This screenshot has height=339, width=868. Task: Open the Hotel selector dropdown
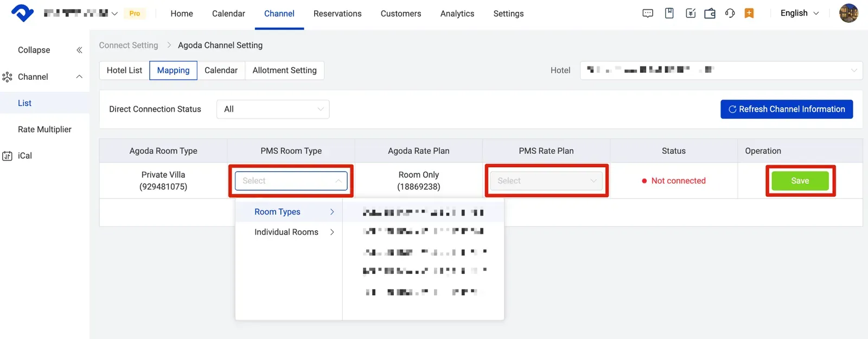721,70
